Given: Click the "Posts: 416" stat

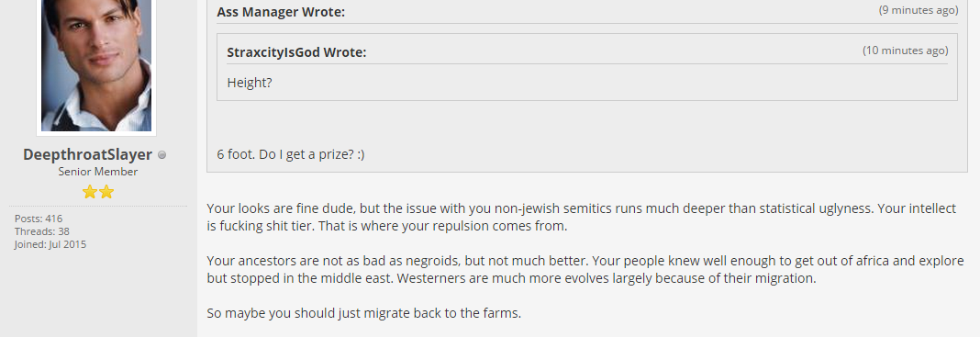Looking at the screenshot, I should 39,219.
